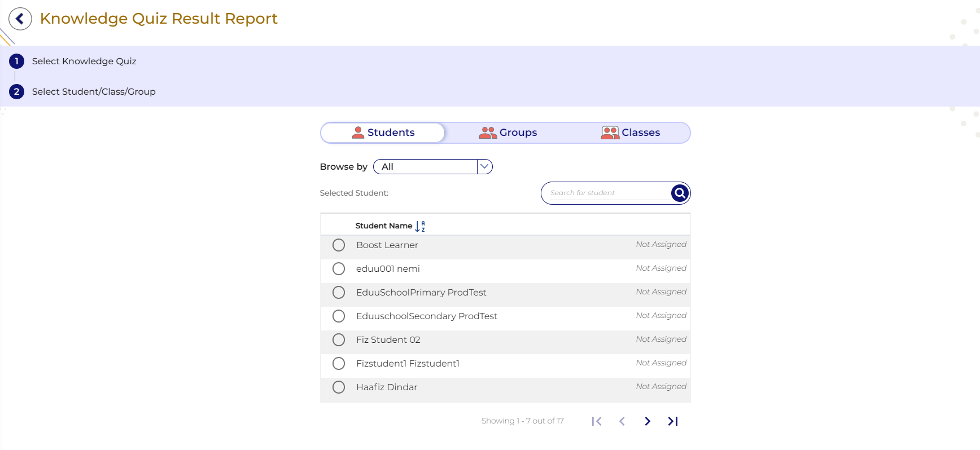
Task: Go to the next page of students
Action: pyautogui.click(x=648, y=421)
